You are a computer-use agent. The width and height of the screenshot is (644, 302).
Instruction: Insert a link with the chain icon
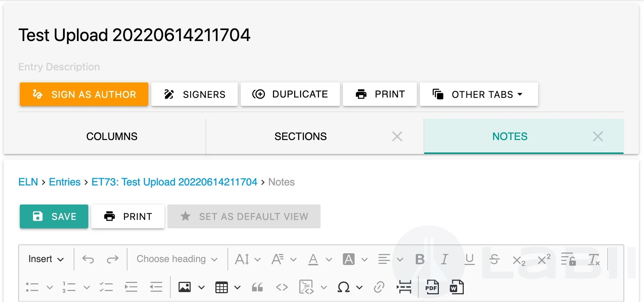point(379,287)
